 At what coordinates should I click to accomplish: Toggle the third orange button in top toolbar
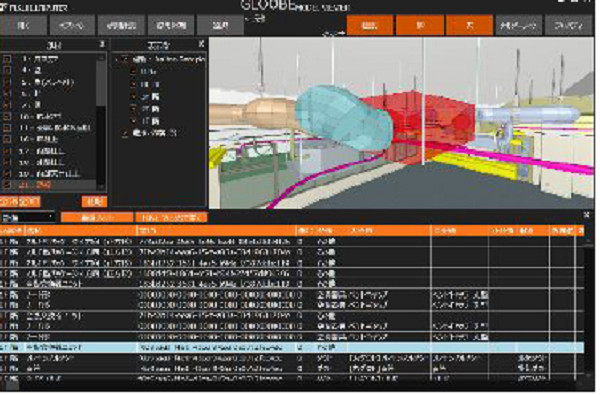click(x=470, y=26)
